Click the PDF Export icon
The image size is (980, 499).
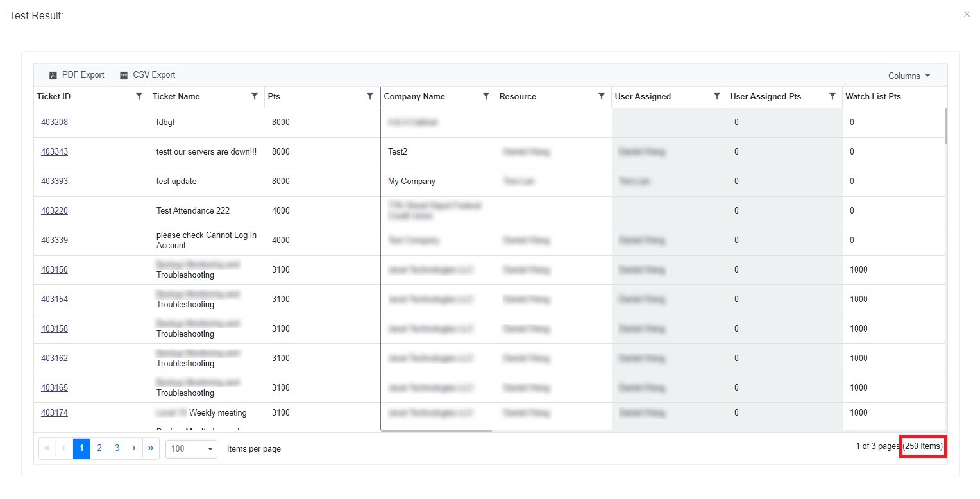[53, 75]
